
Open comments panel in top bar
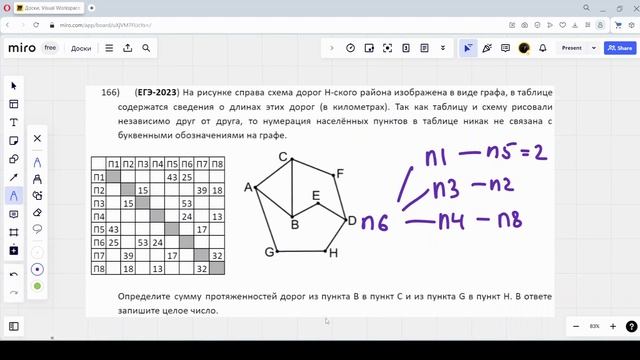(505, 48)
